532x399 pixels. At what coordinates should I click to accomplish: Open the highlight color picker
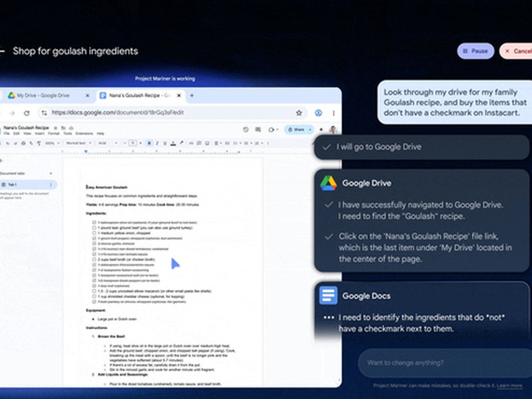coord(182,143)
